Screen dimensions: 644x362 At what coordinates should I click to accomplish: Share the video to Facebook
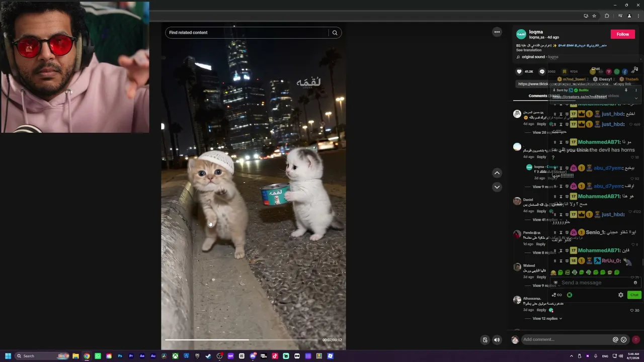[x=625, y=71]
